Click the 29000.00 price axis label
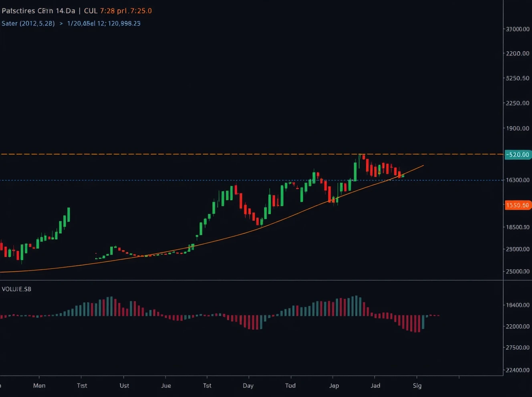The image size is (532, 397). pos(518,249)
